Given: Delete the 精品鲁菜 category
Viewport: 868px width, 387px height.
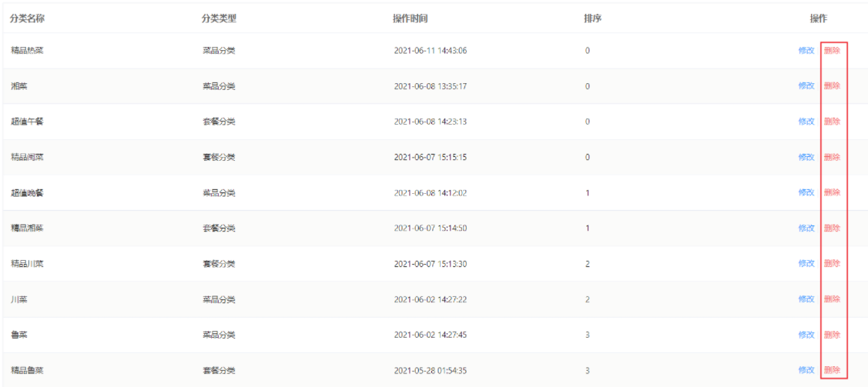Looking at the screenshot, I should (832, 370).
